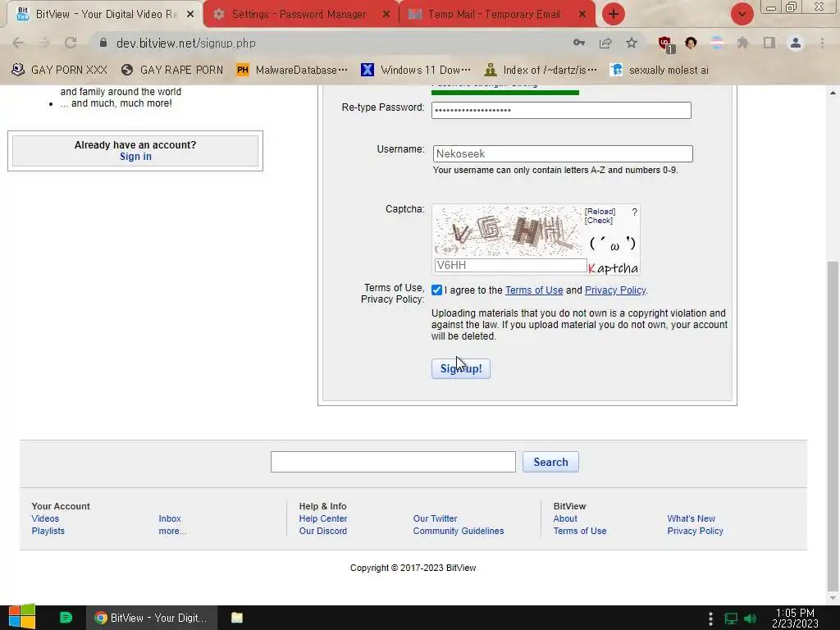Click the volume speaker tray icon
Image resolution: width=840 pixels, height=630 pixels.
[750, 619]
